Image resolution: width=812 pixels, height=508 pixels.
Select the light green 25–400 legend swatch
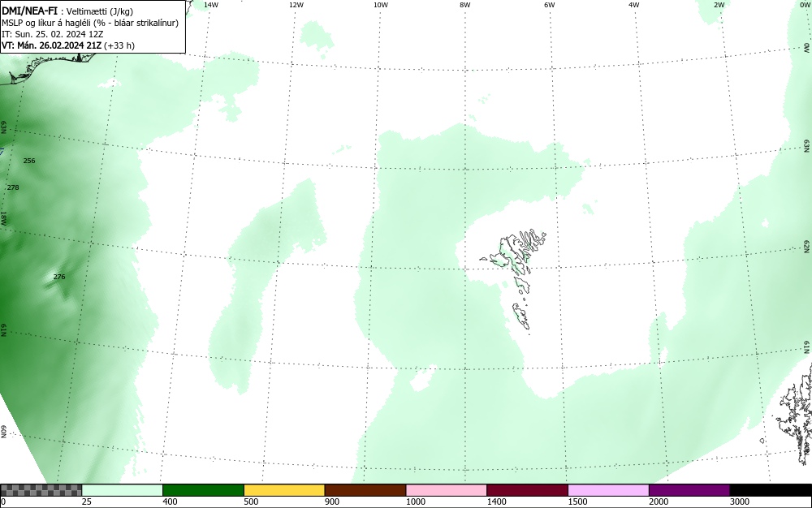point(123,490)
